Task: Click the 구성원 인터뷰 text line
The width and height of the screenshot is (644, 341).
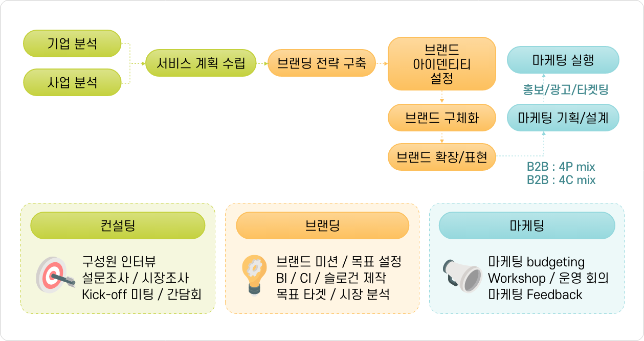Action: click(x=122, y=262)
